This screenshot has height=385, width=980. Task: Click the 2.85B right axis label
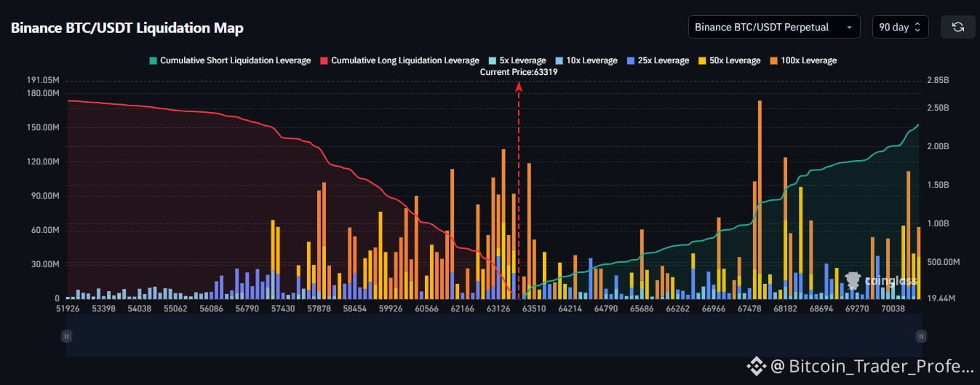[x=939, y=80]
